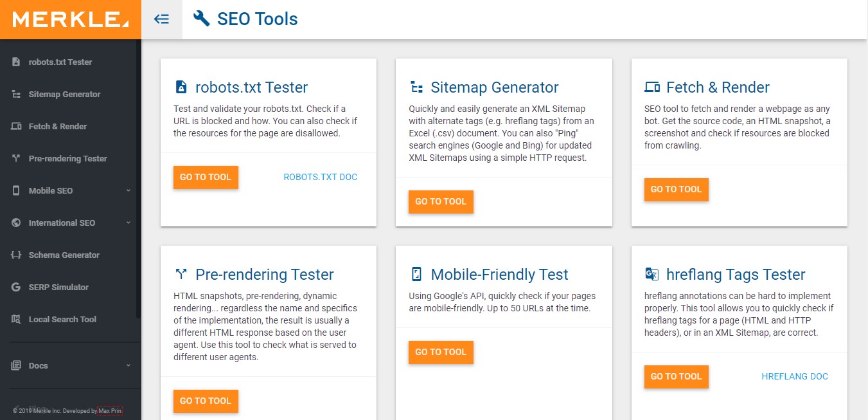Click the Merkle logo
The height and width of the screenshot is (420, 868).
[x=71, y=19]
